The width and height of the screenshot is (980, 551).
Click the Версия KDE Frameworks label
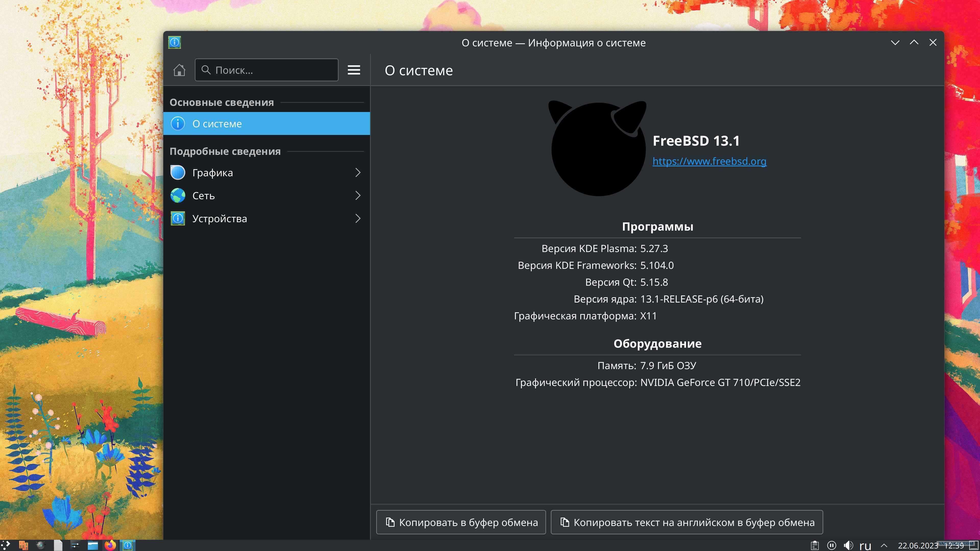(x=577, y=265)
